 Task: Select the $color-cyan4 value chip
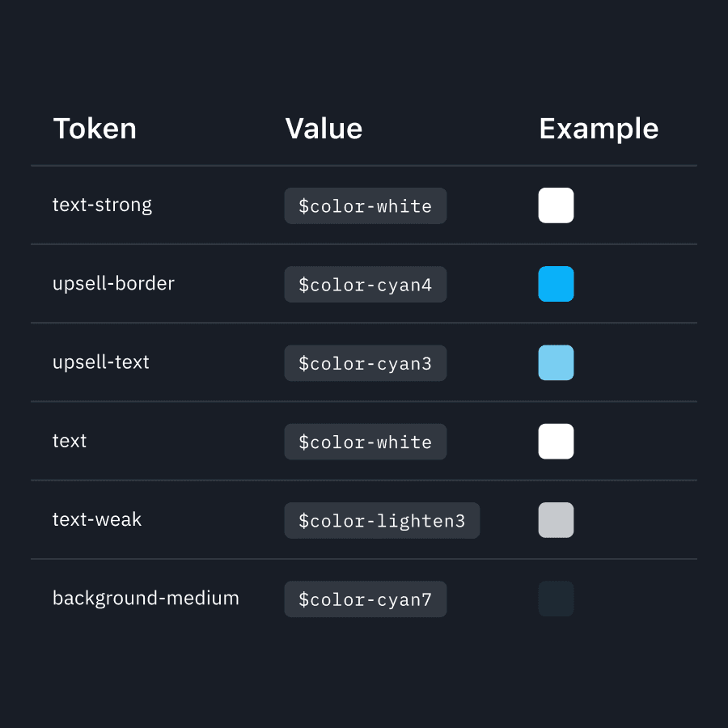click(366, 284)
